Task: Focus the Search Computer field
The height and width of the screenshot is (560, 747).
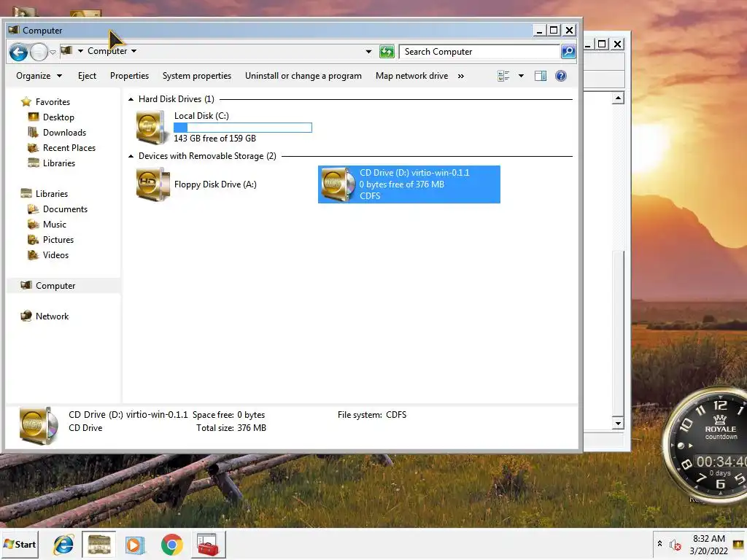Action: pyautogui.click(x=479, y=52)
